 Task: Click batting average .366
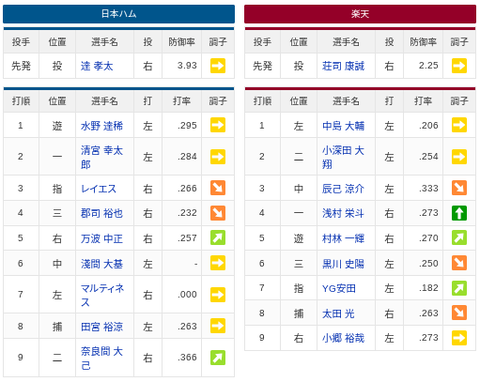(x=187, y=358)
